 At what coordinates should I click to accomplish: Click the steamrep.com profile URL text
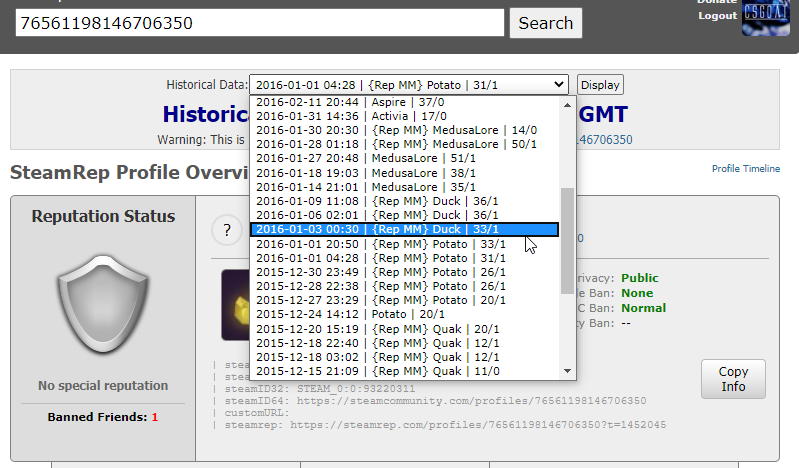tap(478, 425)
